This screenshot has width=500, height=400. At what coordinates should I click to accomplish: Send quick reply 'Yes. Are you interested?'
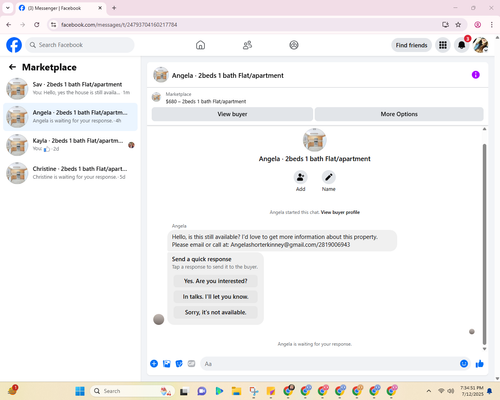[x=215, y=281]
